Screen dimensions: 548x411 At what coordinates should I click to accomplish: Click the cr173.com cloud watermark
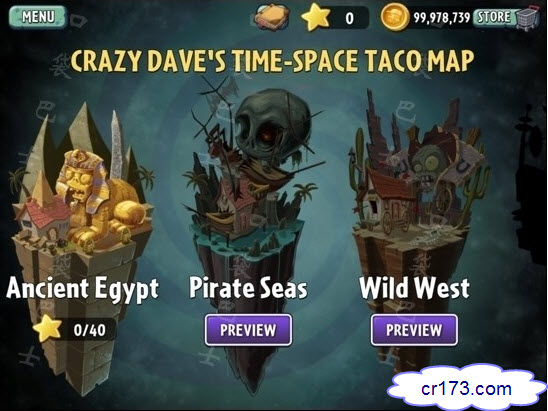click(468, 388)
